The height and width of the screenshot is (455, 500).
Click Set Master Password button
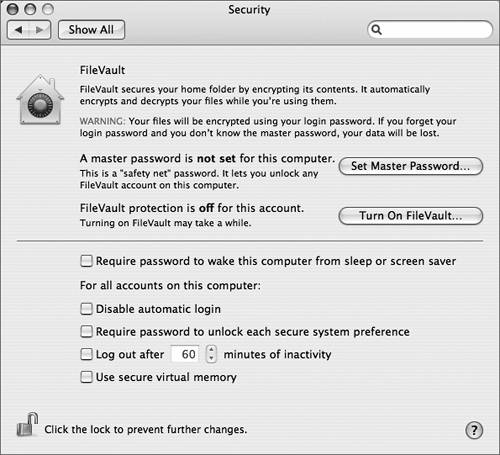pos(411,166)
